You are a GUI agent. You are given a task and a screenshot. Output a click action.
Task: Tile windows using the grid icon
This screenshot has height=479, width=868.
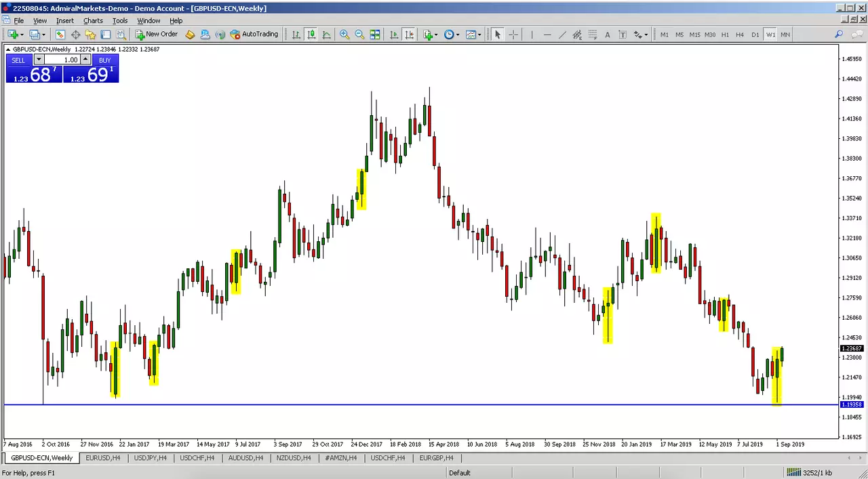(x=375, y=35)
